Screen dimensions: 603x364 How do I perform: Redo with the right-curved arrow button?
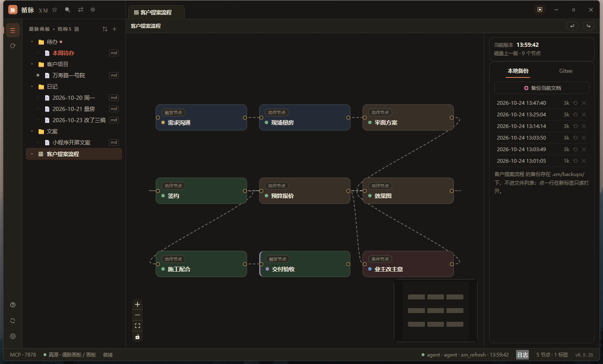pos(589,26)
